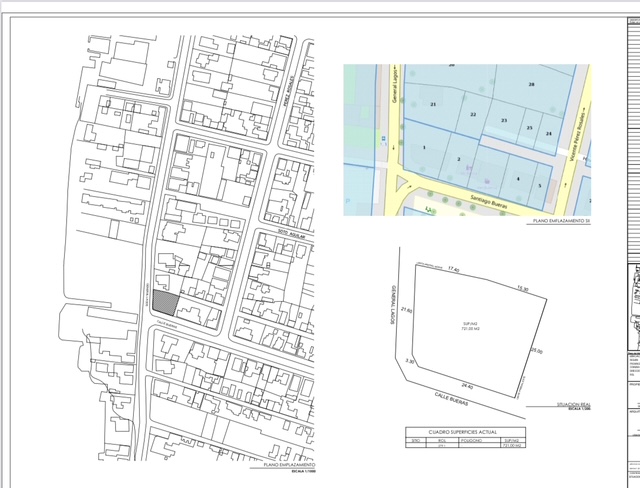Select the 25.00 dimension text
The height and width of the screenshot is (488, 640).
pyautogui.click(x=537, y=351)
